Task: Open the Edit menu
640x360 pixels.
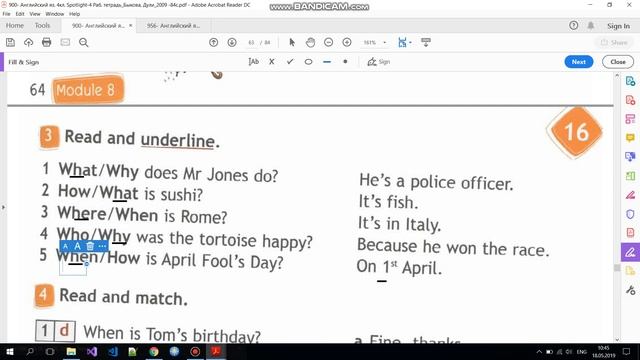Action: coord(20,14)
